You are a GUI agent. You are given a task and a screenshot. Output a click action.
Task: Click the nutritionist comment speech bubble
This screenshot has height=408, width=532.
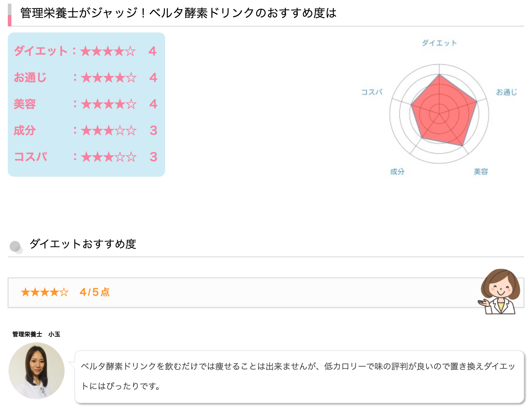click(x=299, y=377)
